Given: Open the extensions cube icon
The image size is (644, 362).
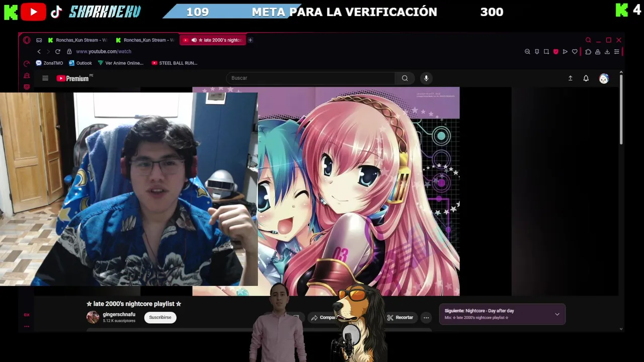Looking at the screenshot, I should [588, 51].
